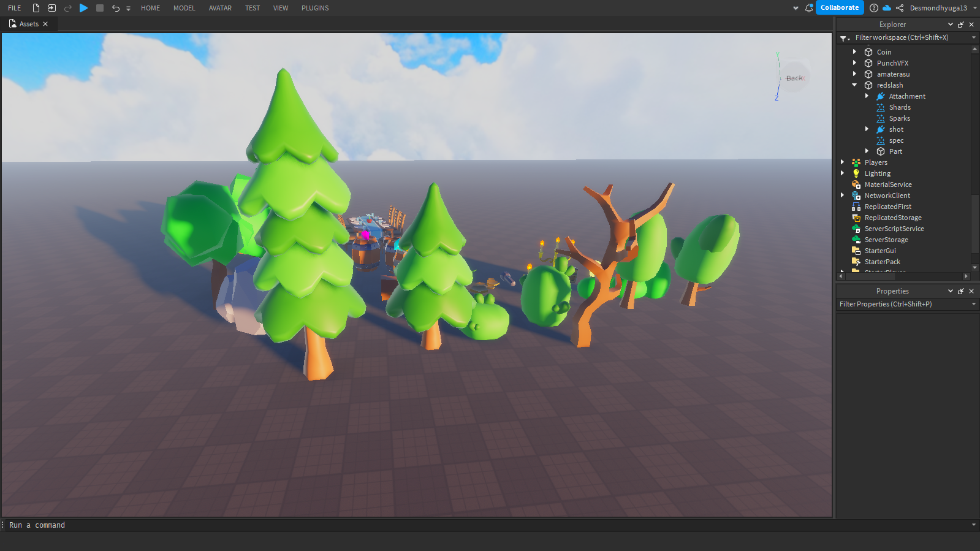
Task: Select redslash in the Explorer tree
Action: pos(890,85)
